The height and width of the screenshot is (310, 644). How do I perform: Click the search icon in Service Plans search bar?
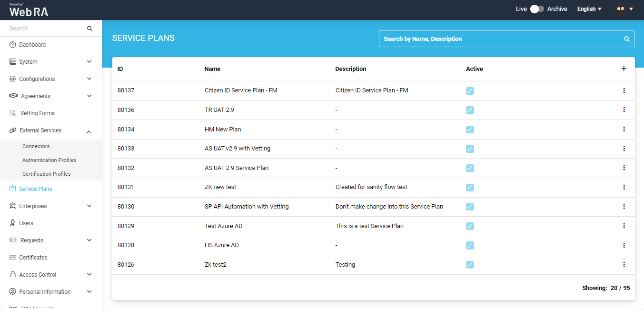point(626,39)
